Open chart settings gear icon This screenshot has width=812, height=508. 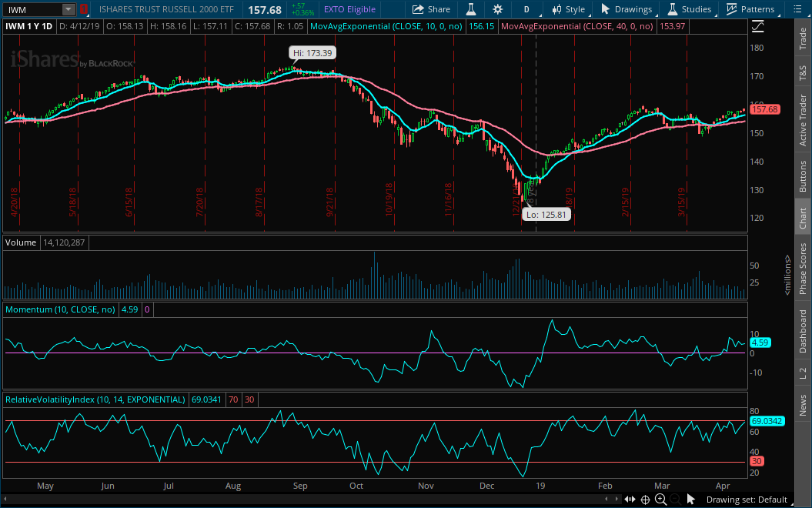pos(498,9)
